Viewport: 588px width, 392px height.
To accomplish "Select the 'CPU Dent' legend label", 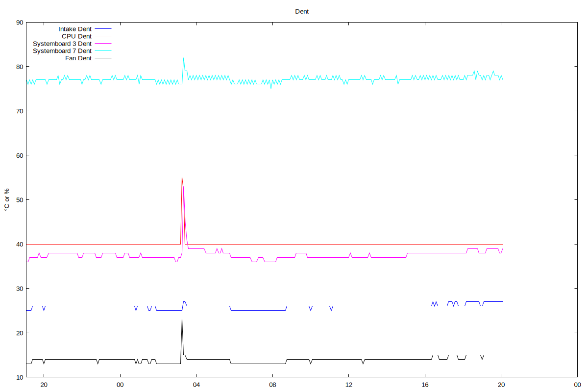I will [76, 36].
